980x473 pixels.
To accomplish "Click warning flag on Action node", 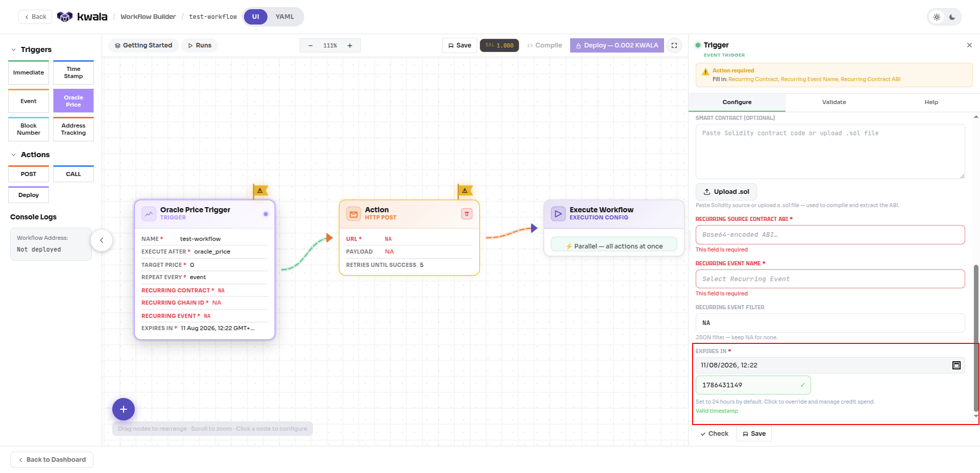I will (x=465, y=191).
